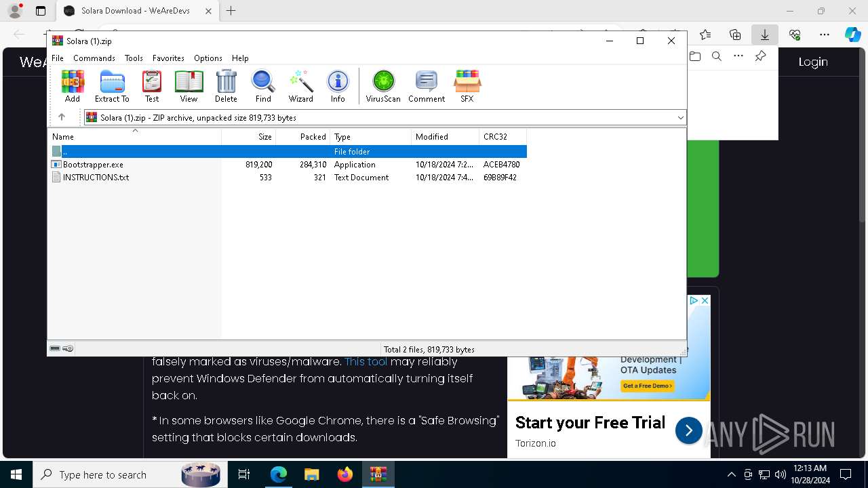Open more options in downloads panel
The image size is (868, 488).
[x=738, y=56]
